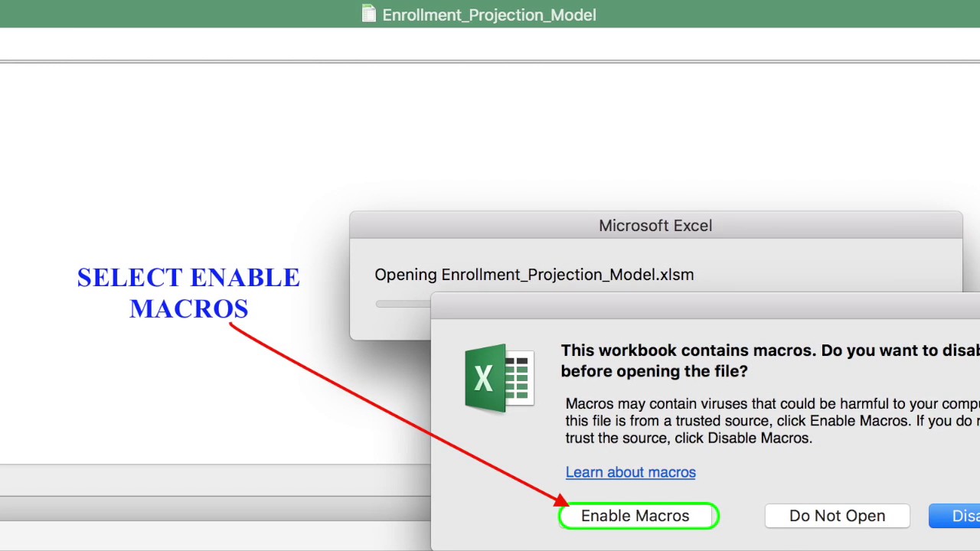Click the 'This workbook contains macros' heading
Viewport: 980px width, 551px height.
point(770,360)
